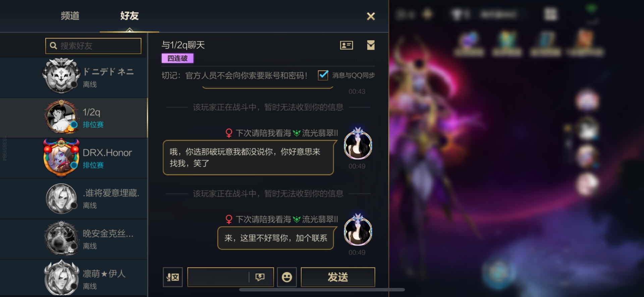Switch to voice-to-text input icon
This screenshot has height=297, width=644.
click(173, 277)
